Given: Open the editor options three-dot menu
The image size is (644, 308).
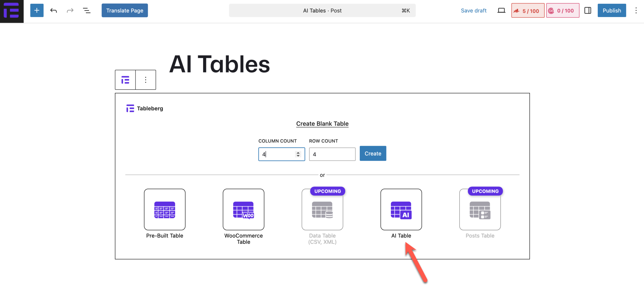Looking at the screenshot, I should click(636, 10).
